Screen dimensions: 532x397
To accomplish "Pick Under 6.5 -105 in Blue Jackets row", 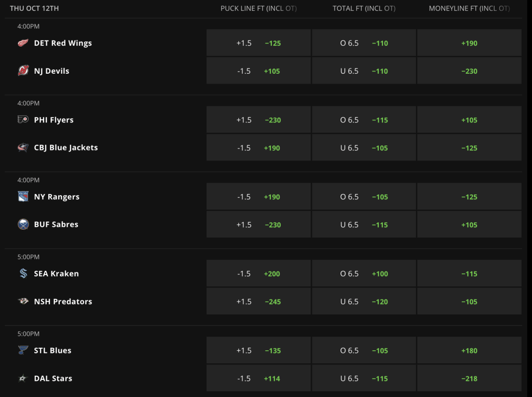I will pos(364,147).
